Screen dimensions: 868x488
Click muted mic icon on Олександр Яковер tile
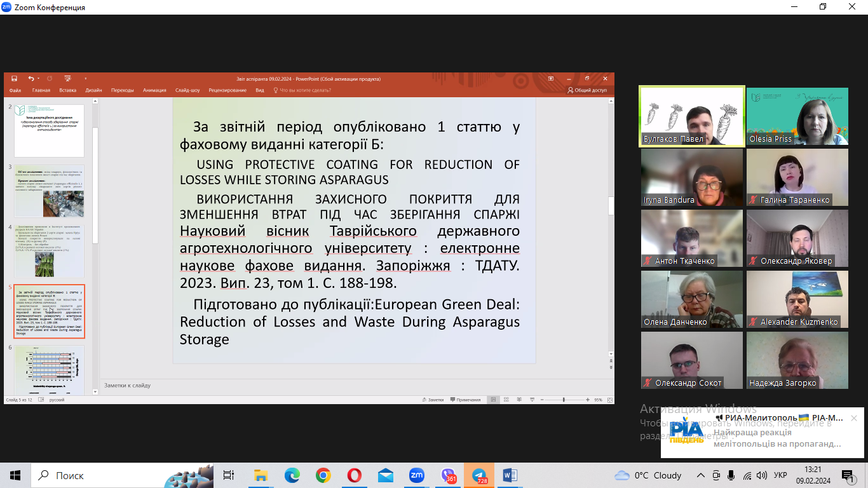tap(754, 261)
